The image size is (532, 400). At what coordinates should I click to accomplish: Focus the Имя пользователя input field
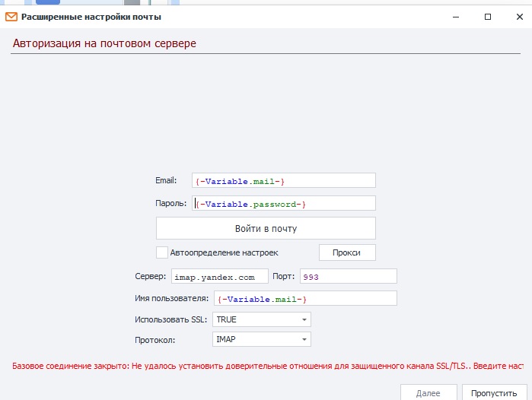click(x=305, y=298)
